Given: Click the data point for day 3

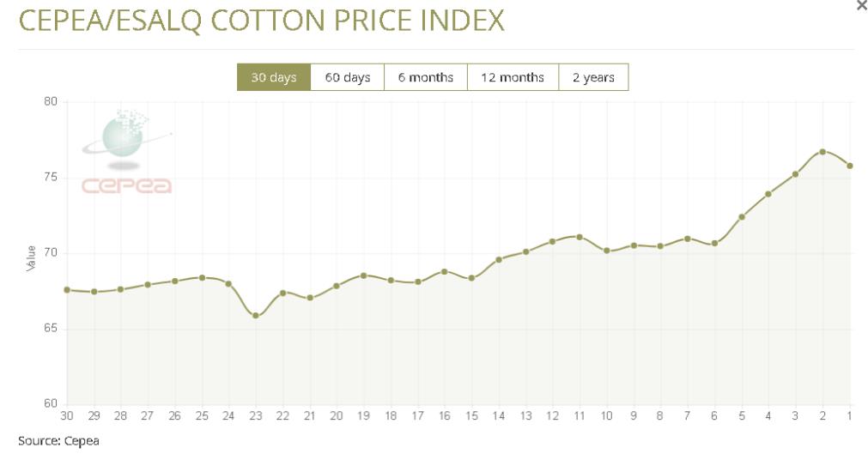Looking at the screenshot, I should 796,174.
